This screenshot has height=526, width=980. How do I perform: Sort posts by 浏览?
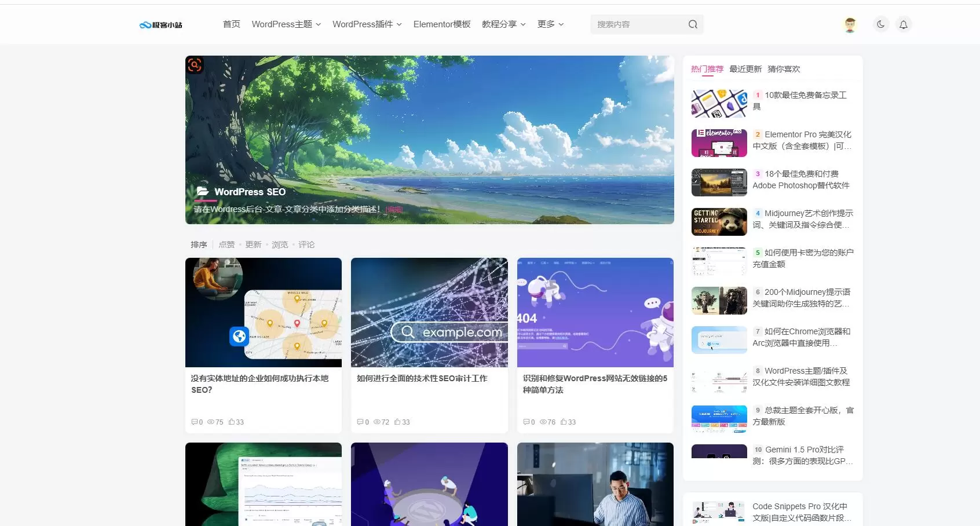(280, 244)
